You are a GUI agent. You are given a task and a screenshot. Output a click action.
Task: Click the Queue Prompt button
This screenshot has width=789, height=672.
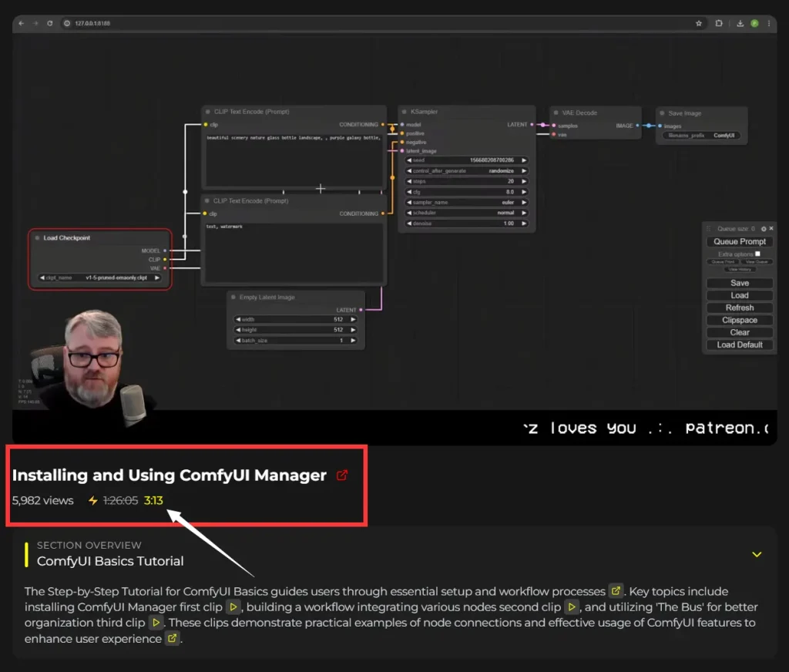(x=738, y=240)
